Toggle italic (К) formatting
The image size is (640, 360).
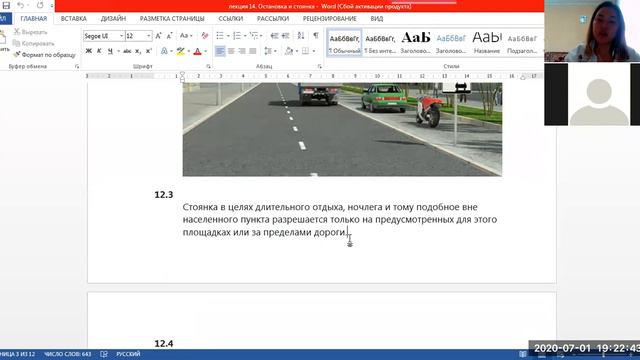point(99,51)
